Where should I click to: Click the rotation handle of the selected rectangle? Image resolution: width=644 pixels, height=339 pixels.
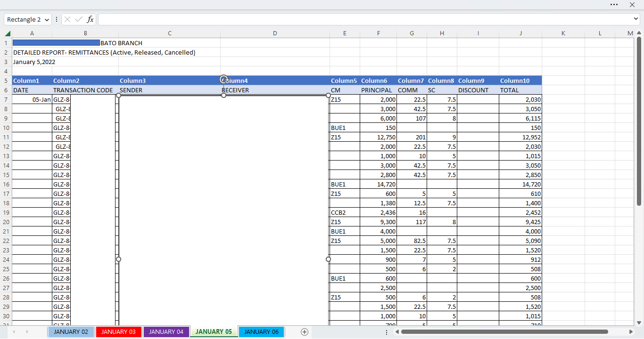point(224,79)
